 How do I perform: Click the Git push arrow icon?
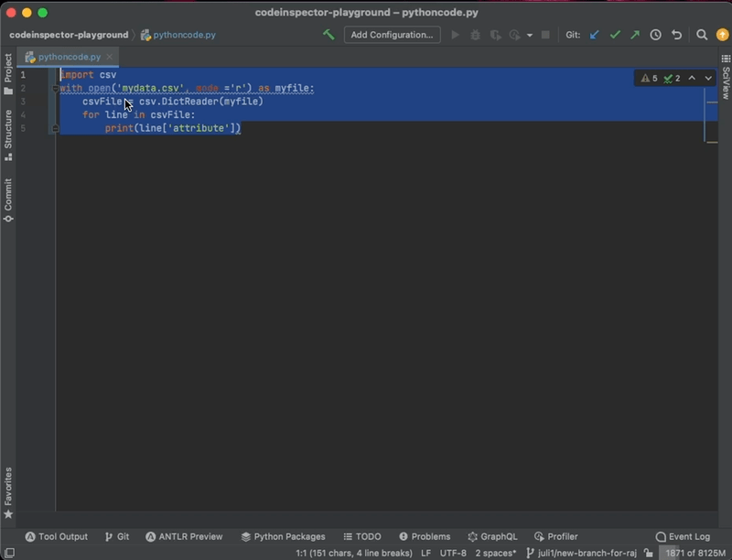(635, 35)
